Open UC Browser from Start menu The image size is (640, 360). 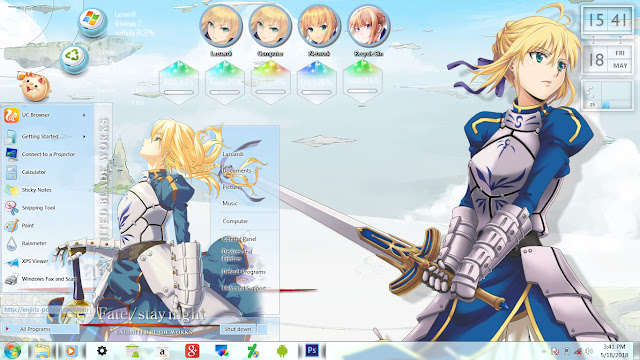click(47, 115)
